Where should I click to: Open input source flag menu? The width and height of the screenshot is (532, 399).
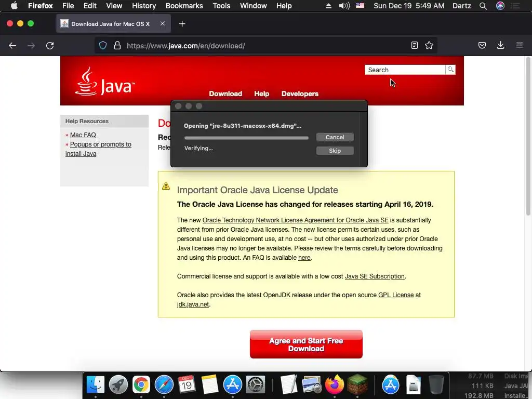point(360,6)
